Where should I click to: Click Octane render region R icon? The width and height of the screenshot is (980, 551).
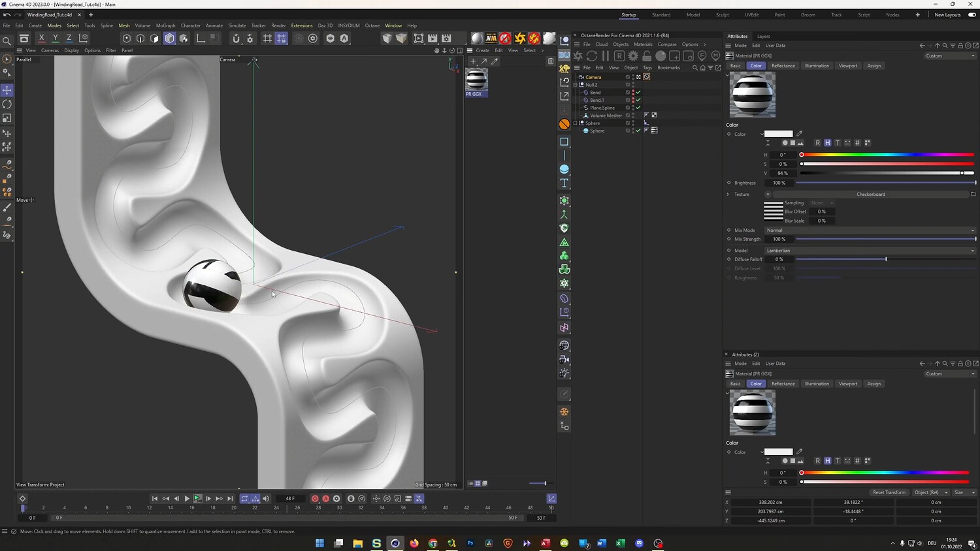(619, 56)
